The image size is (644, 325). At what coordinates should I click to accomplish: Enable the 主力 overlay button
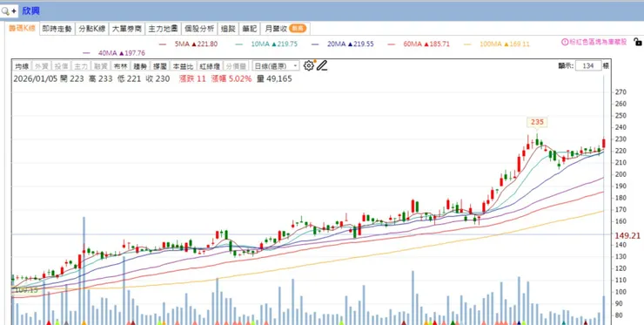tap(80, 66)
